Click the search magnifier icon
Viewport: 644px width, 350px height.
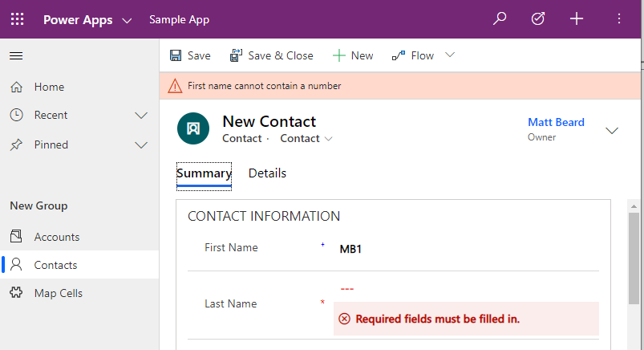point(500,18)
